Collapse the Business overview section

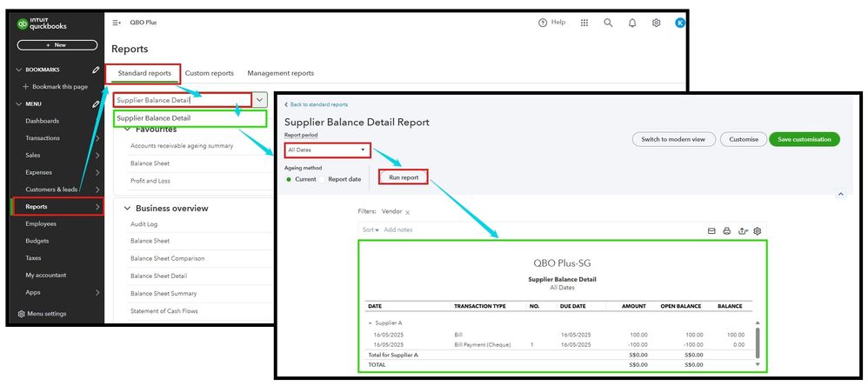coord(127,209)
